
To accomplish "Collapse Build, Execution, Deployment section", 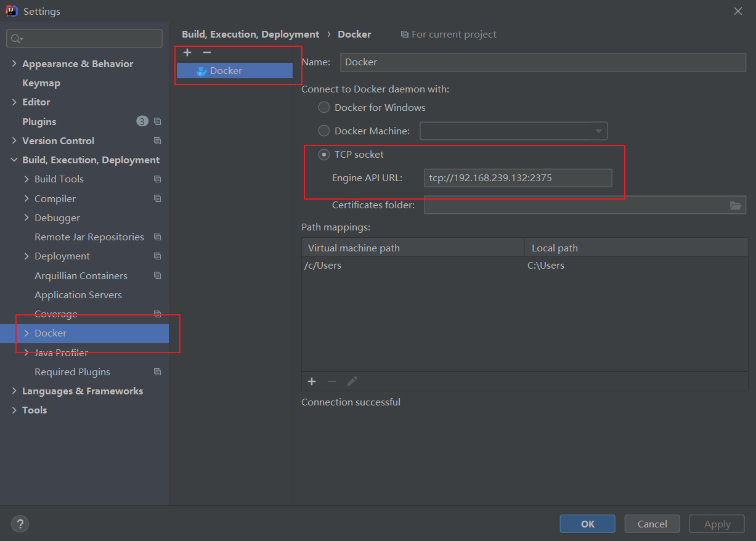I will pos(14,160).
